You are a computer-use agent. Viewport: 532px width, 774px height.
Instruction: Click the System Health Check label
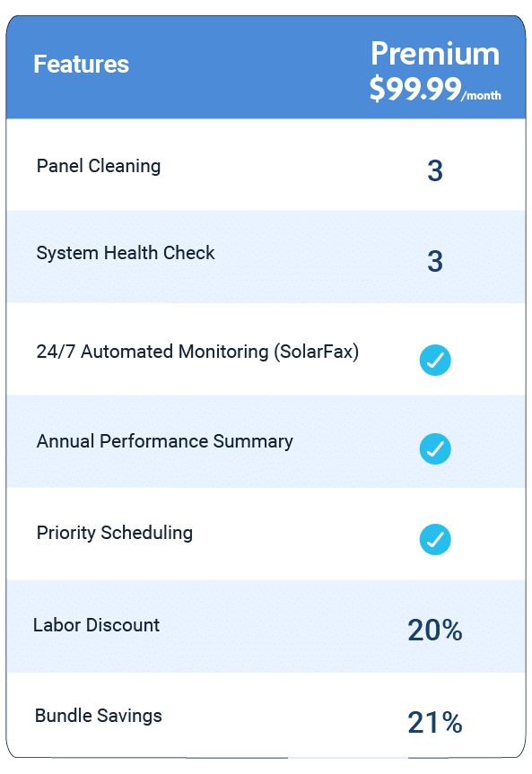click(x=125, y=253)
